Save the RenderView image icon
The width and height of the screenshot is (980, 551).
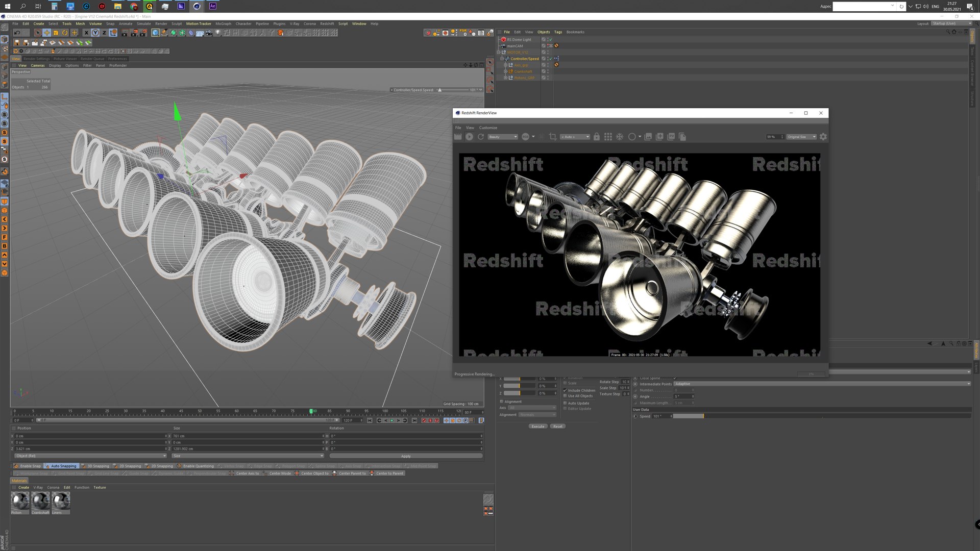click(648, 137)
